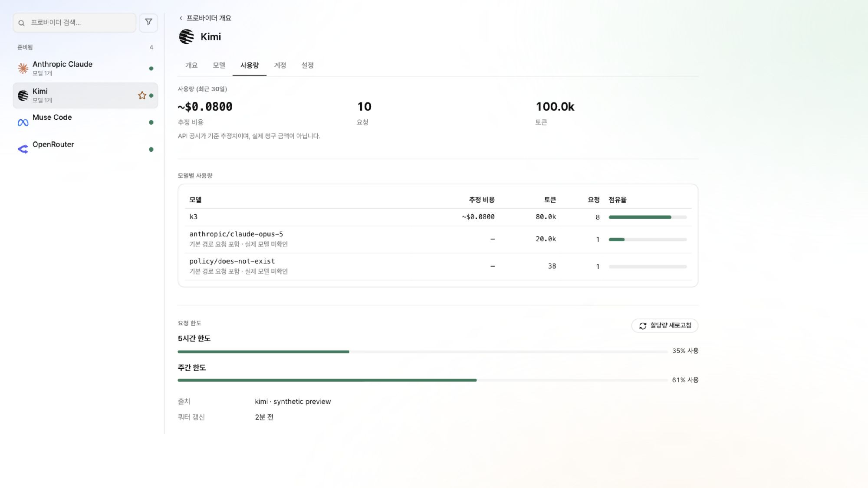Click the search magnifier icon
This screenshot has height=488, width=868.
[x=21, y=23]
